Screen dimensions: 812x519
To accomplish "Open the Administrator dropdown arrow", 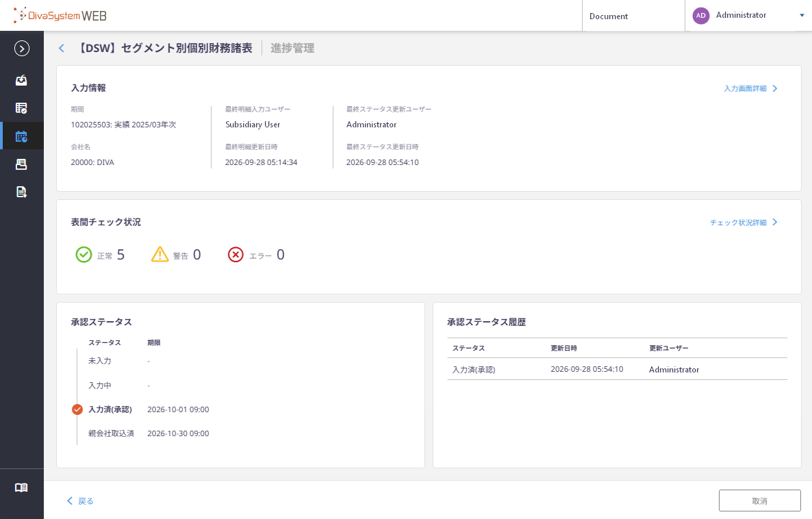I will (802, 16).
